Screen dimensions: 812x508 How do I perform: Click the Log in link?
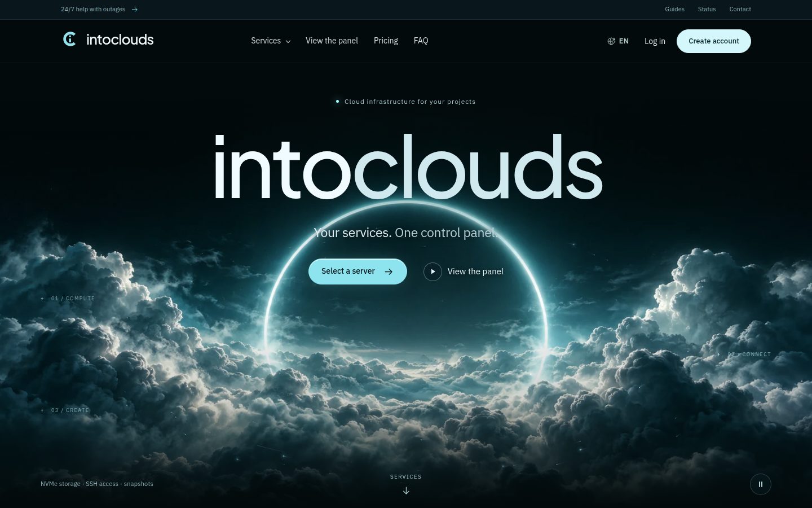[x=655, y=41]
